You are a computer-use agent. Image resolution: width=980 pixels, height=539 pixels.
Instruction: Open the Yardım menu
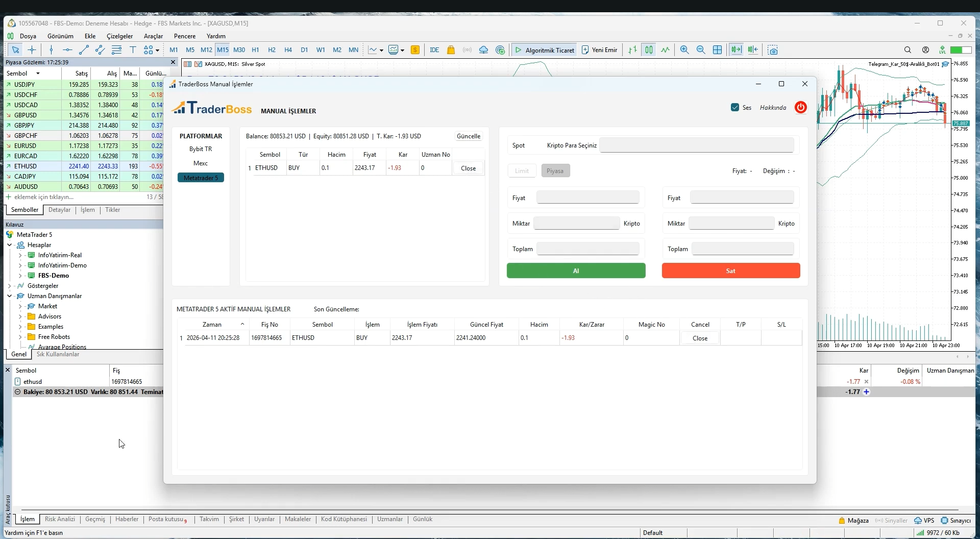pos(216,36)
